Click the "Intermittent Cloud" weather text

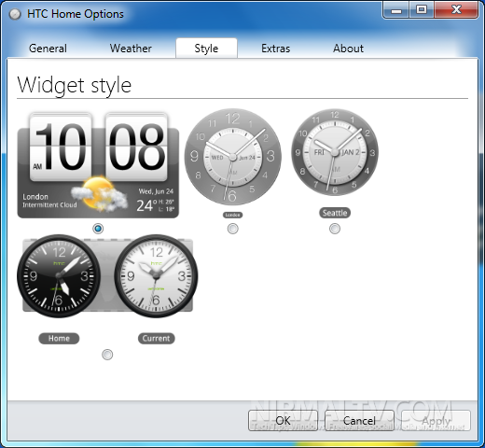click(x=49, y=204)
